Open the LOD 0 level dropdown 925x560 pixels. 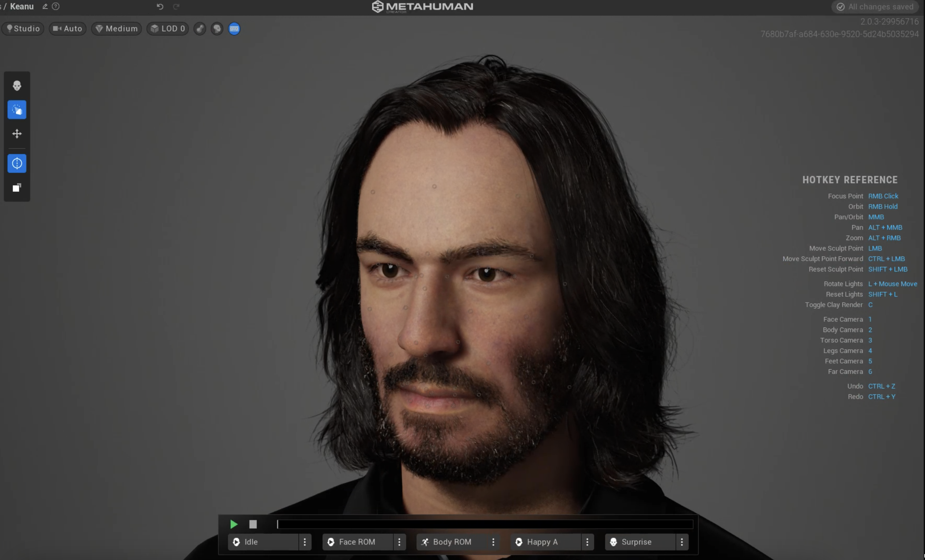168,28
